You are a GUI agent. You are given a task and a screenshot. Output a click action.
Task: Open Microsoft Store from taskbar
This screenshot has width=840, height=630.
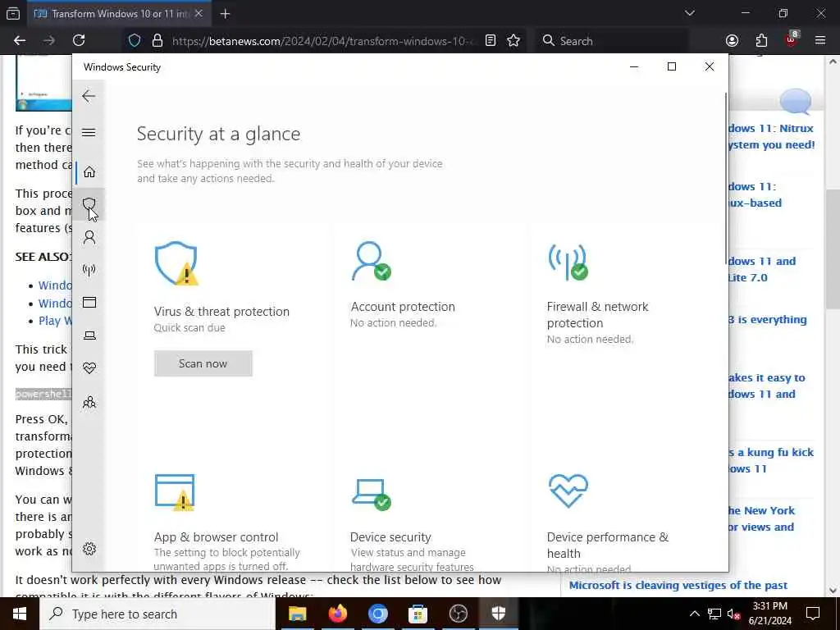pos(418,614)
